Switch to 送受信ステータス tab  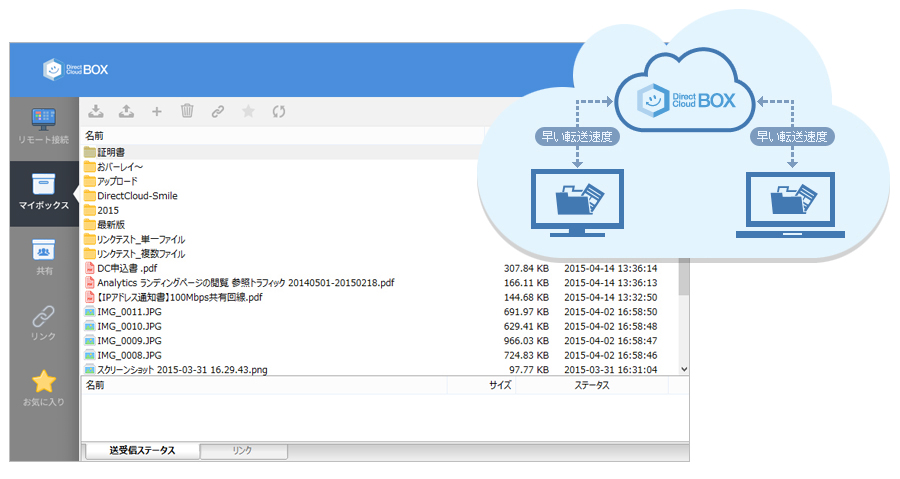(142, 451)
